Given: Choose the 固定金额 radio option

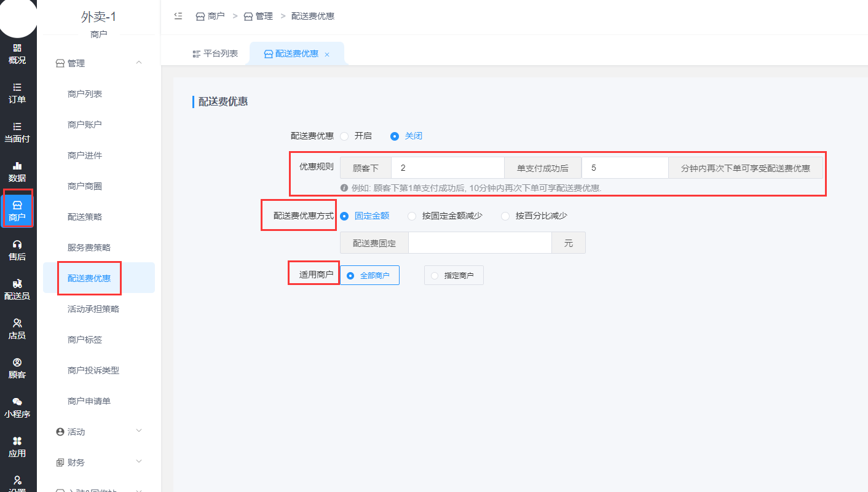Looking at the screenshot, I should click(x=344, y=216).
